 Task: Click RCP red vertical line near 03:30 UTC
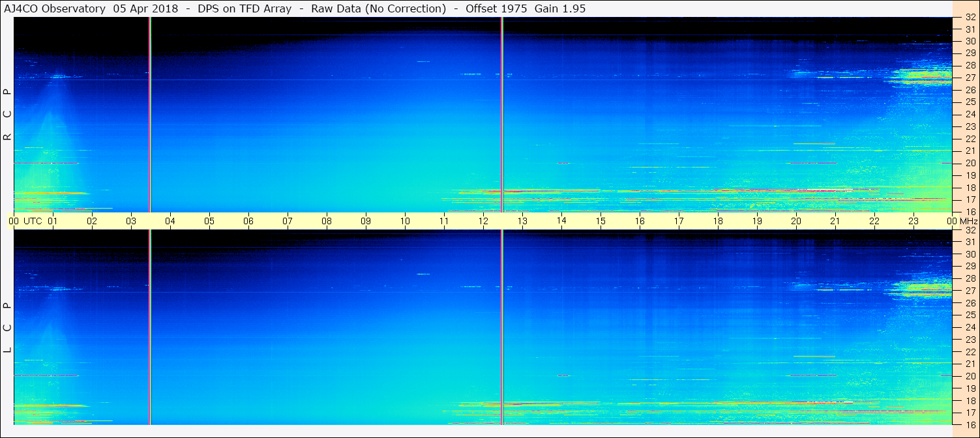pos(150,115)
